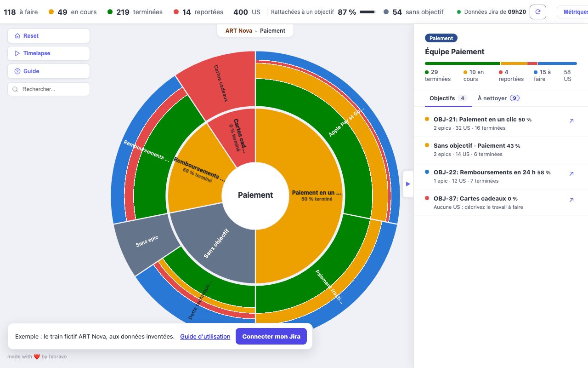
Task: Click Connecter mon Jira button
Action: coord(271,336)
